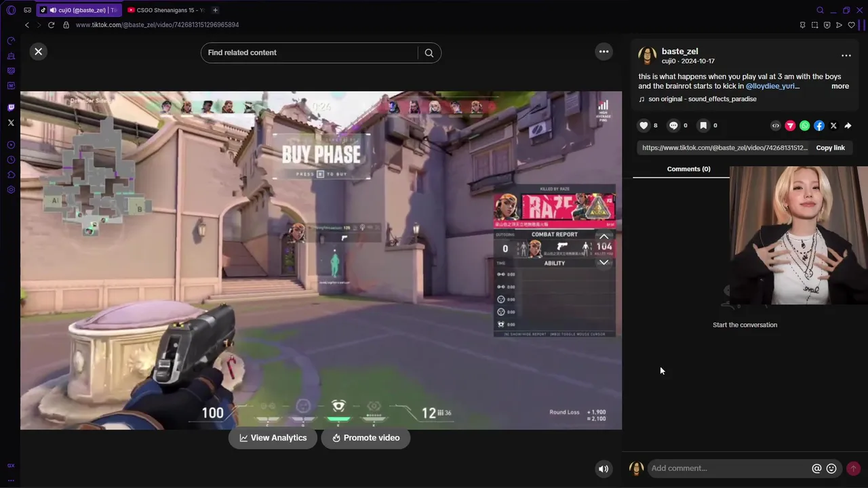Share the video to WhatsApp

[x=804, y=125]
